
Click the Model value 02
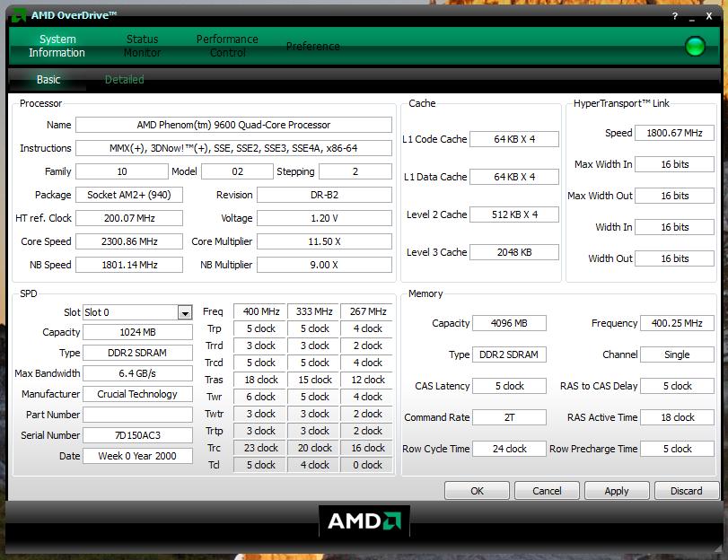coord(237,171)
